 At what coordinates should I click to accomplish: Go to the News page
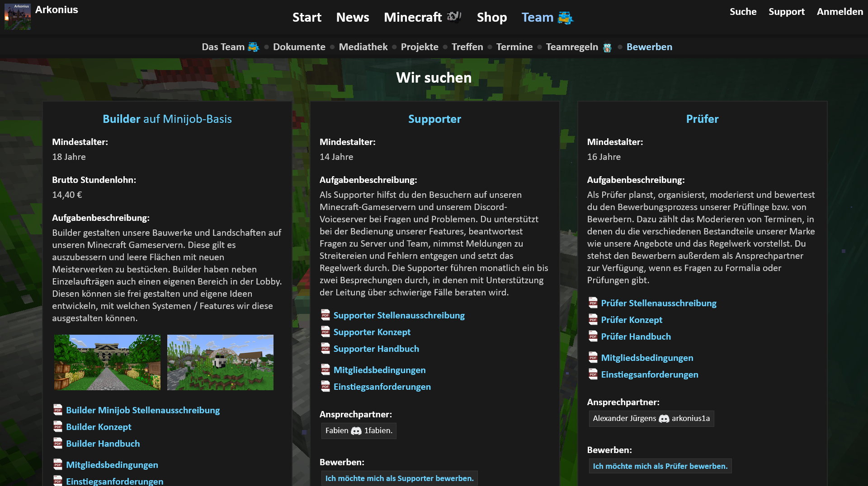coord(352,17)
